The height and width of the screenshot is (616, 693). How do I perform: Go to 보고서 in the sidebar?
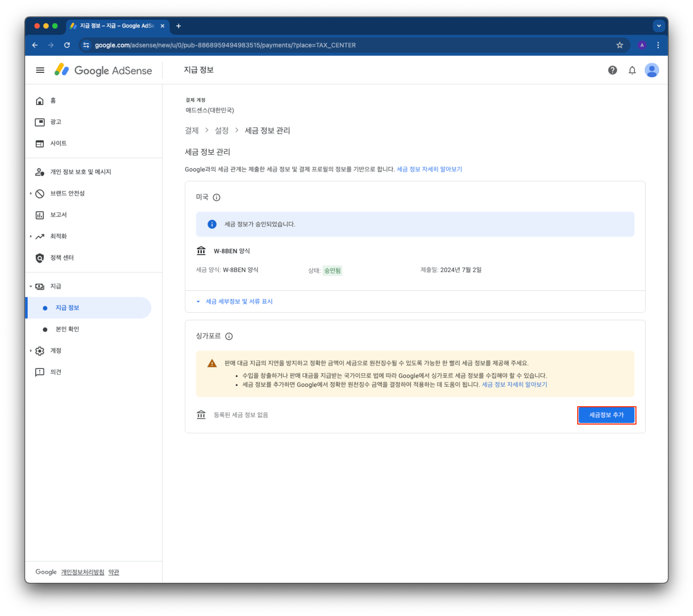[x=58, y=215]
